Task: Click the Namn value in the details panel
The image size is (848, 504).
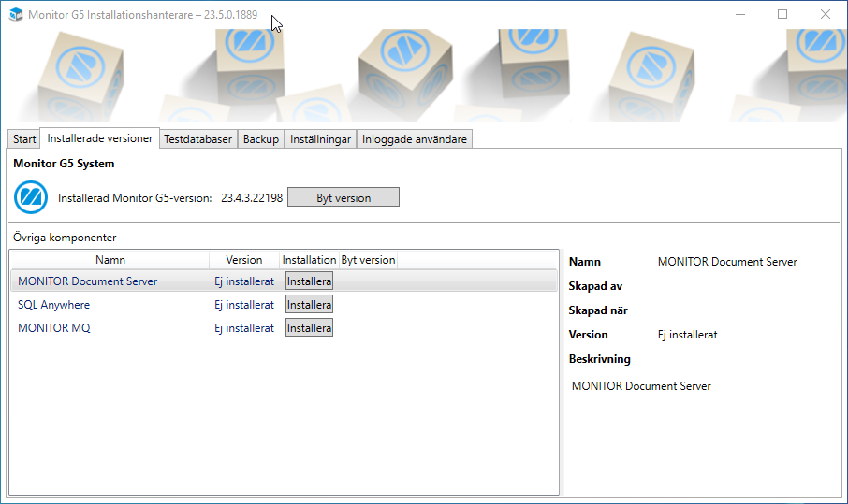Action: (727, 262)
